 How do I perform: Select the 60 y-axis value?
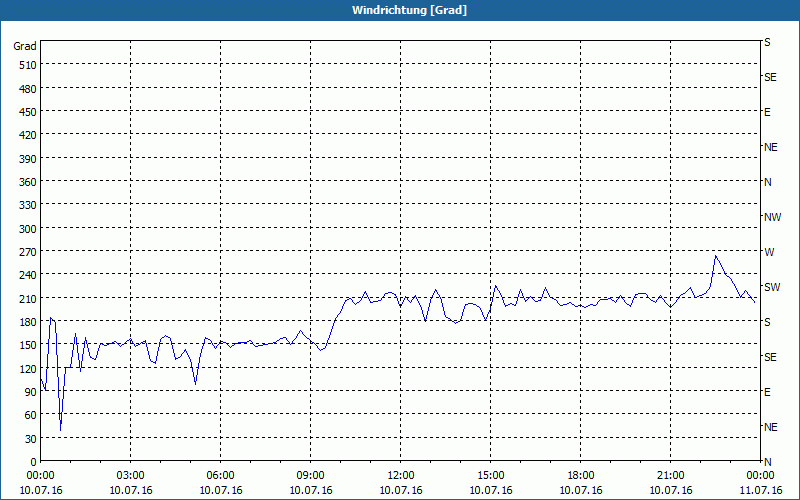31,415
